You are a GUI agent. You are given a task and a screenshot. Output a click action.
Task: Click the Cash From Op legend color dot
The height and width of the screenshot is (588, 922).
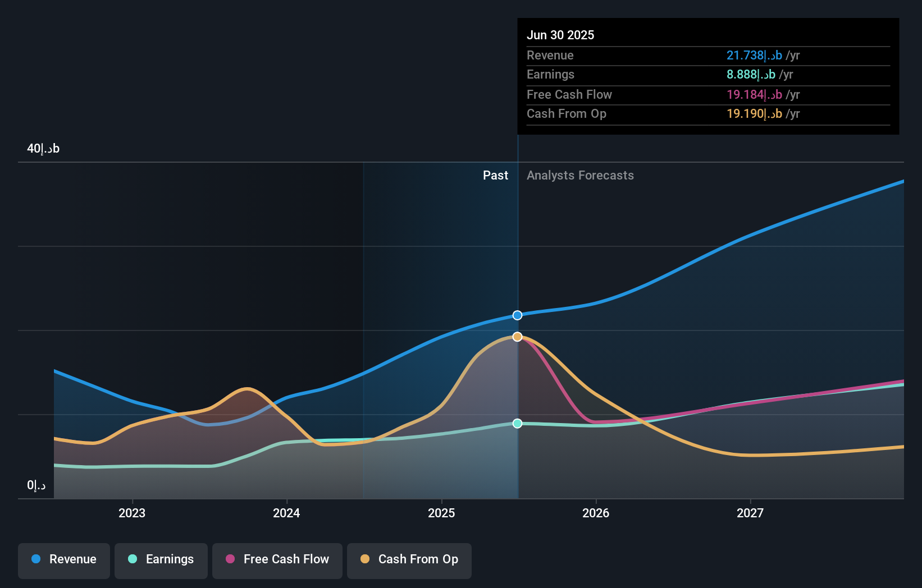pyautogui.click(x=365, y=559)
